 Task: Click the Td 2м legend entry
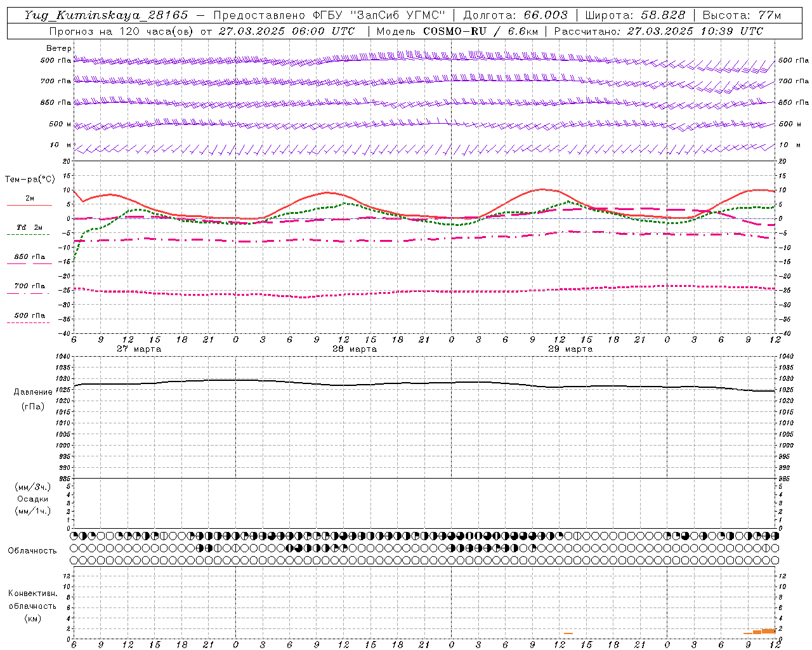[29, 227]
